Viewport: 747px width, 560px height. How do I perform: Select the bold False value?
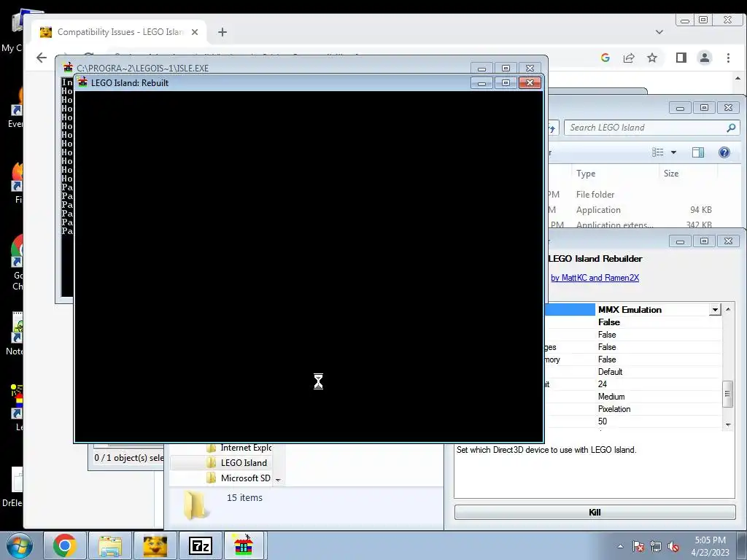pyautogui.click(x=609, y=322)
